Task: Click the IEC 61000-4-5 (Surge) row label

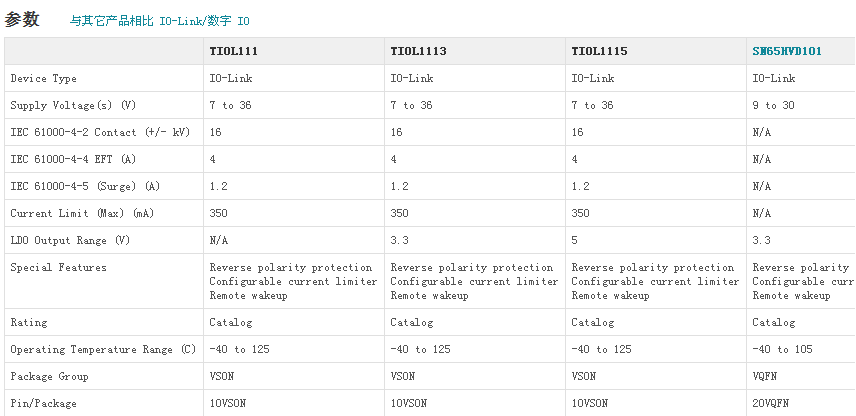Action: coord(84,186)
